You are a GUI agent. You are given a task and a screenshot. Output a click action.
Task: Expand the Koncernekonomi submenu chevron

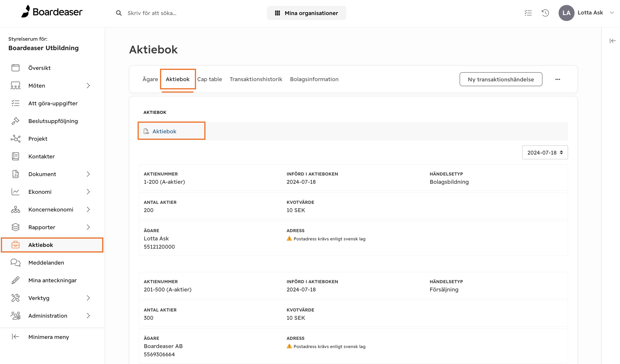point(88,209)
